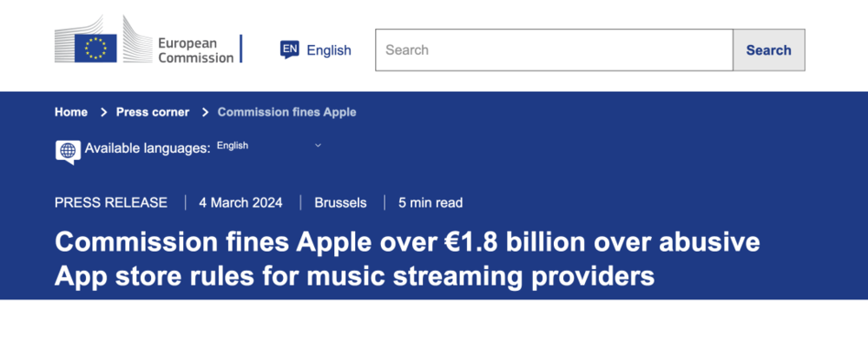
Task: Click the Brussels location text
Action: 340,202
